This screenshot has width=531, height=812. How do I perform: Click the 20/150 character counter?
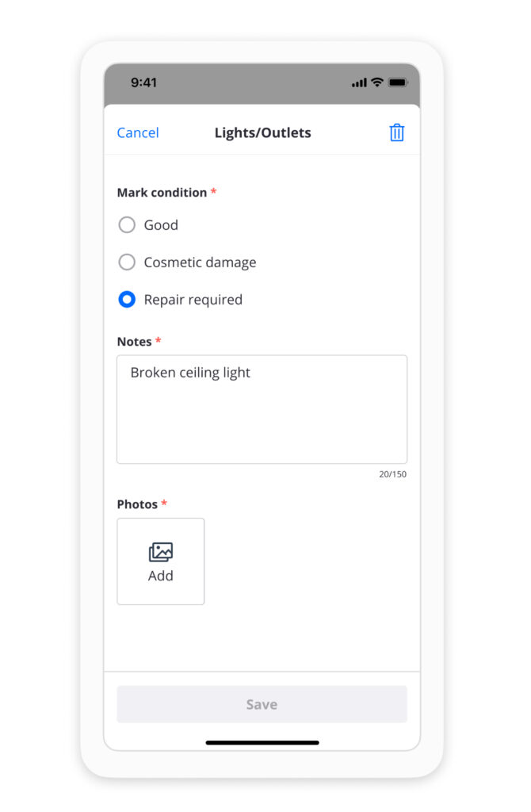coord(393,474)
